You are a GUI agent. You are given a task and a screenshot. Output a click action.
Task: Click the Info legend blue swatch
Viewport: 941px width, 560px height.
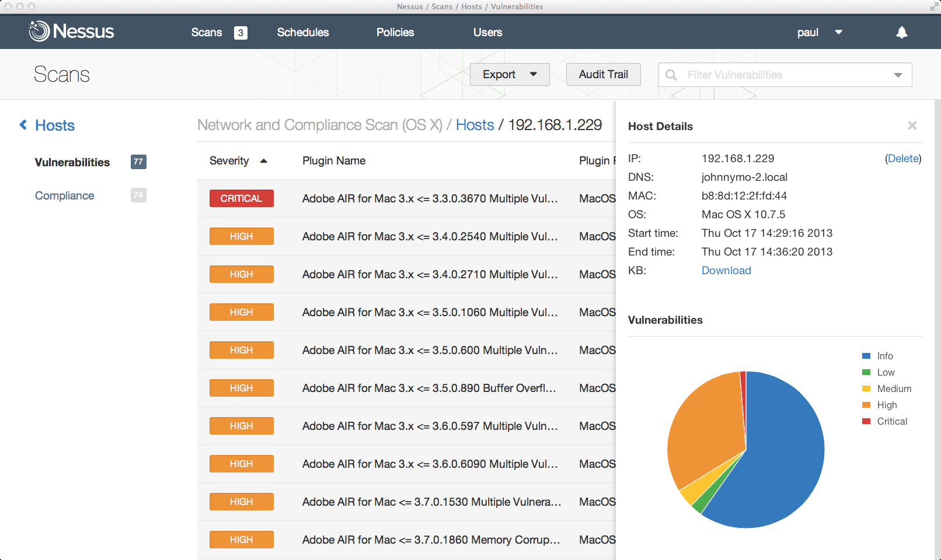[866, 356]
